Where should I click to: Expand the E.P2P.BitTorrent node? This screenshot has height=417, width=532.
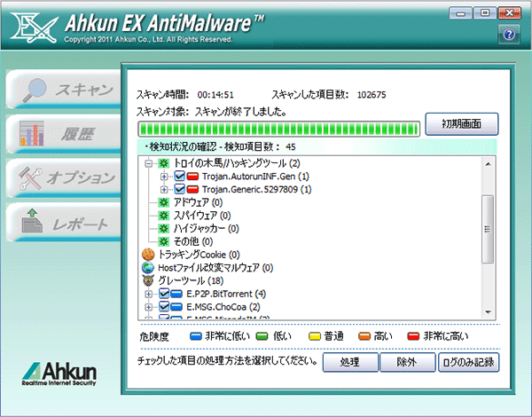coord(148,294)
